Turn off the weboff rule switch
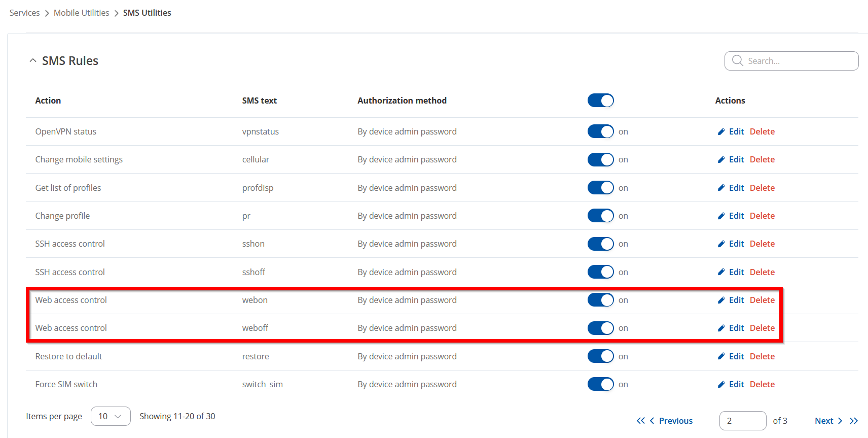Image resolution: width=868 pixels, height=438 pixels. click(x=601, y=328)
